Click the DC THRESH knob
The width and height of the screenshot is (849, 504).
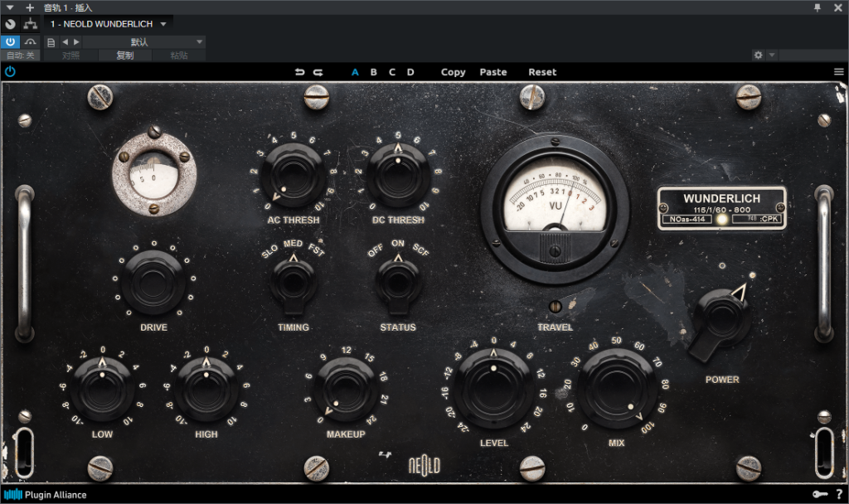click(398, 176)
